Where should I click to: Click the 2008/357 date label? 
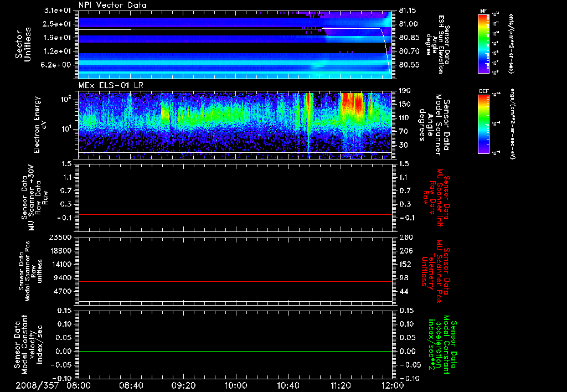tap(36, 385)
